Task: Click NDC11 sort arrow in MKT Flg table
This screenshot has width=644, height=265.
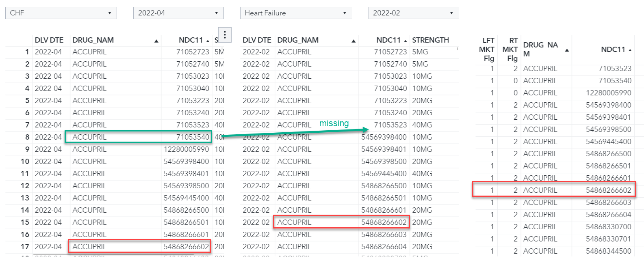Action: coord(630,50)
